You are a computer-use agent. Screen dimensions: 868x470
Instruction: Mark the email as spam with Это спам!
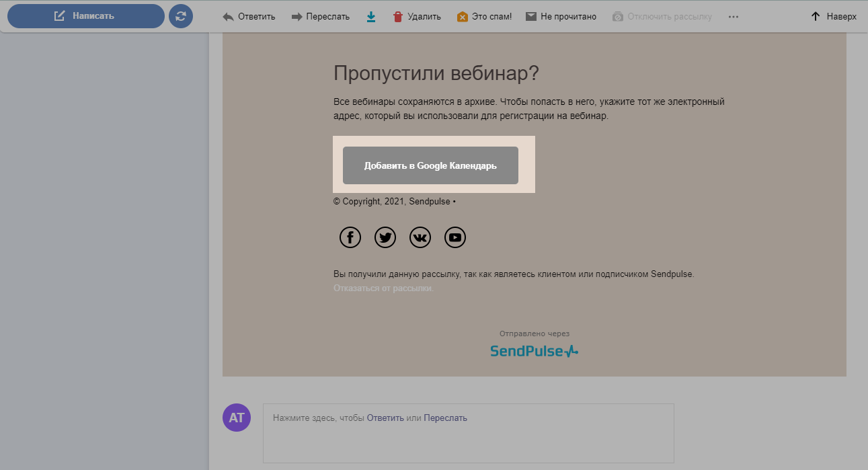click(x=484, y=17)
